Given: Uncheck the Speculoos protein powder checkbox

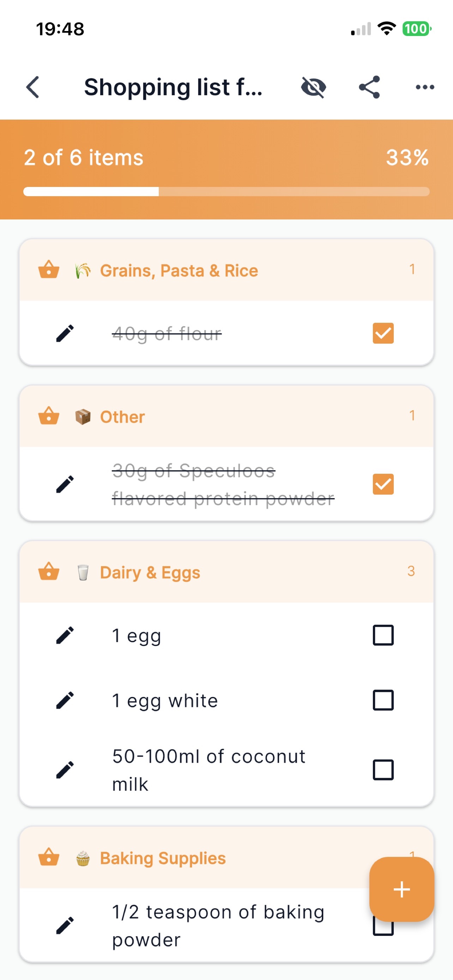Looking at the screenshot, I should coord(383,484).
